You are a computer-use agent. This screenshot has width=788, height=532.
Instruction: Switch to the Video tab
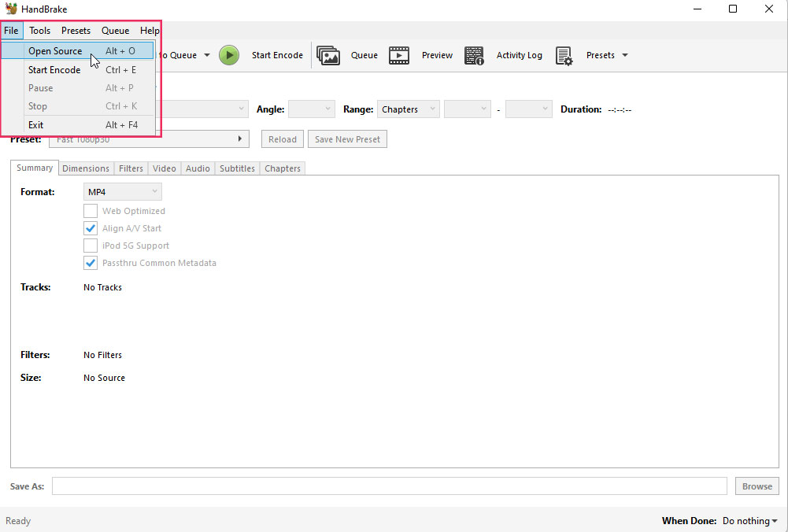click(165, 168)
